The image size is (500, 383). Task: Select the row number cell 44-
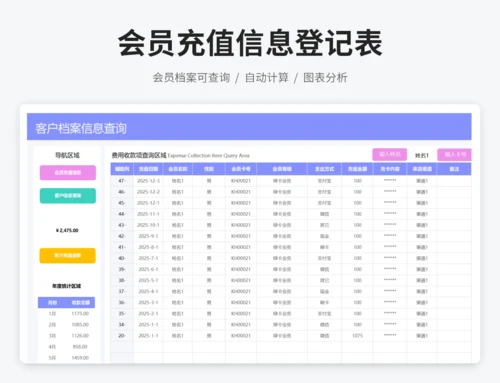pos(122,214)
